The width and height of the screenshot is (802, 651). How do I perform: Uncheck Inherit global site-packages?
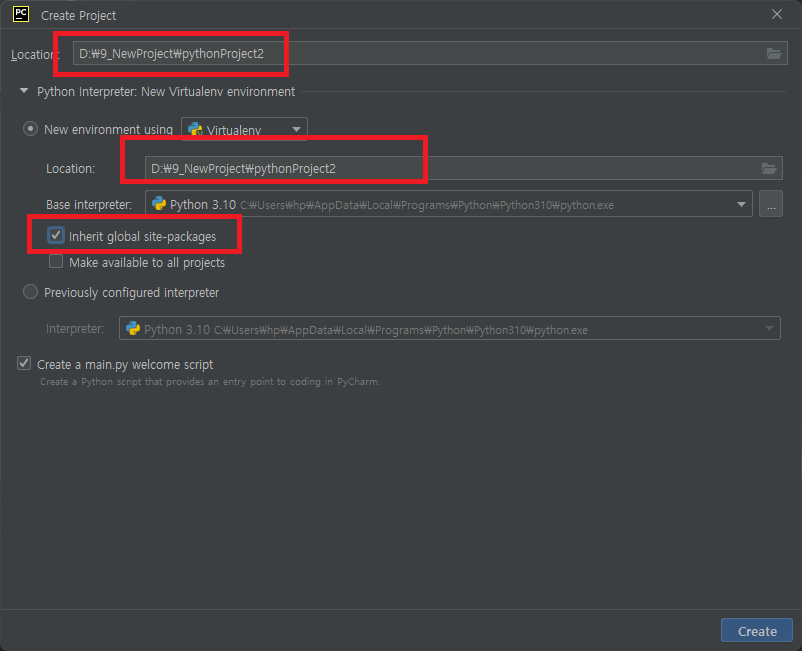click(56, 236)
